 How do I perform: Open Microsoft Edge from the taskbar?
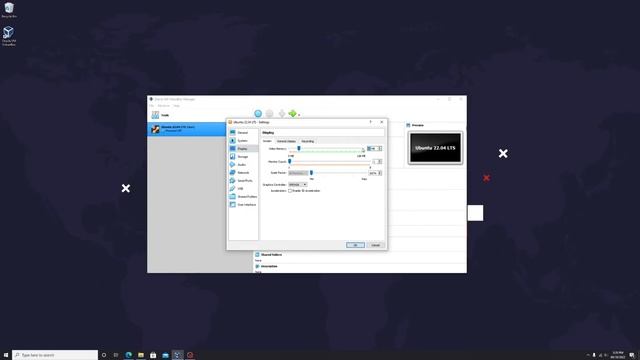click(129, 355)
